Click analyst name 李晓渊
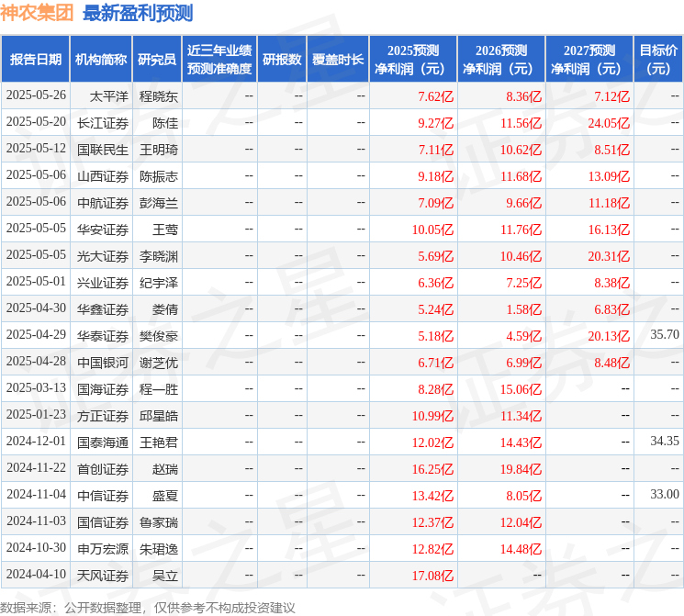Viewport: 684px width, 616px height. click(x=159, y=256)
